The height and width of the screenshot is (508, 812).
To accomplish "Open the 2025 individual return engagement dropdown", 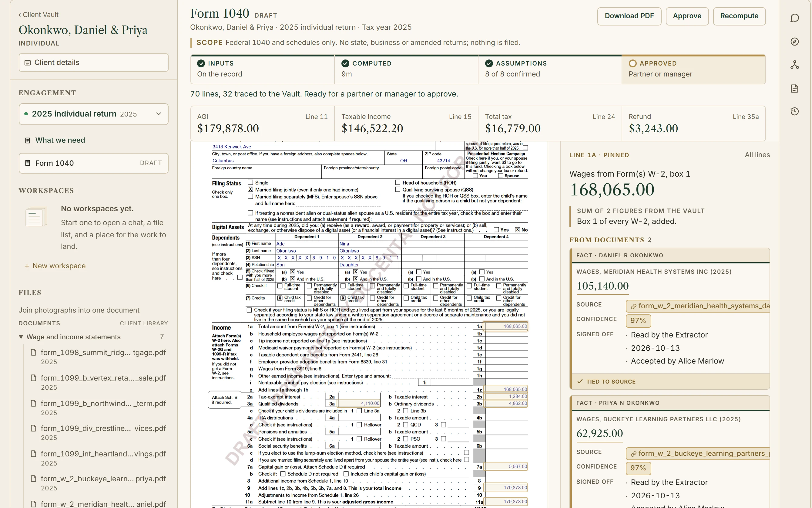I will [94, 114].
